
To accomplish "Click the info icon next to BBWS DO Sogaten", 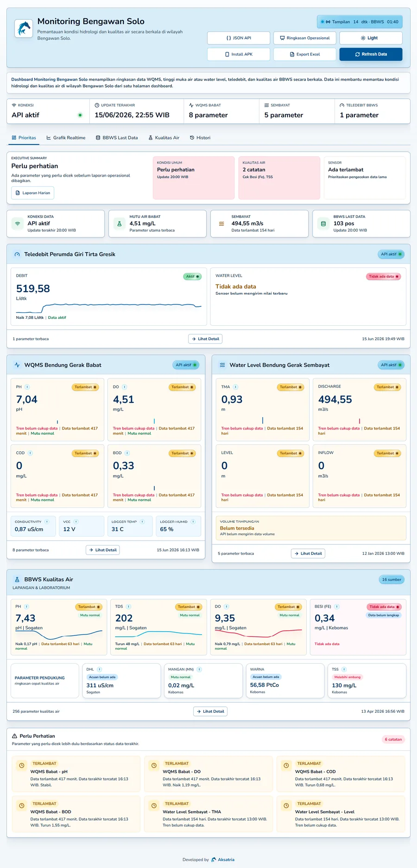I will click(227, 607).
